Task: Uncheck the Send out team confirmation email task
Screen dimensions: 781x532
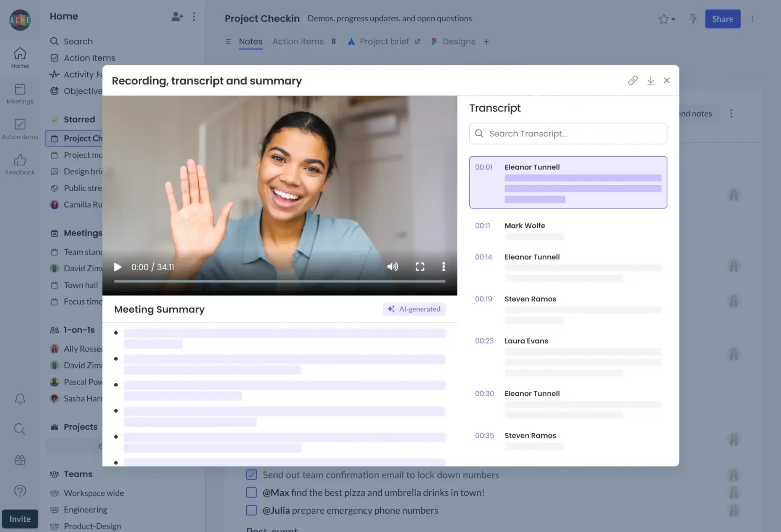Action: coord(251,474)
